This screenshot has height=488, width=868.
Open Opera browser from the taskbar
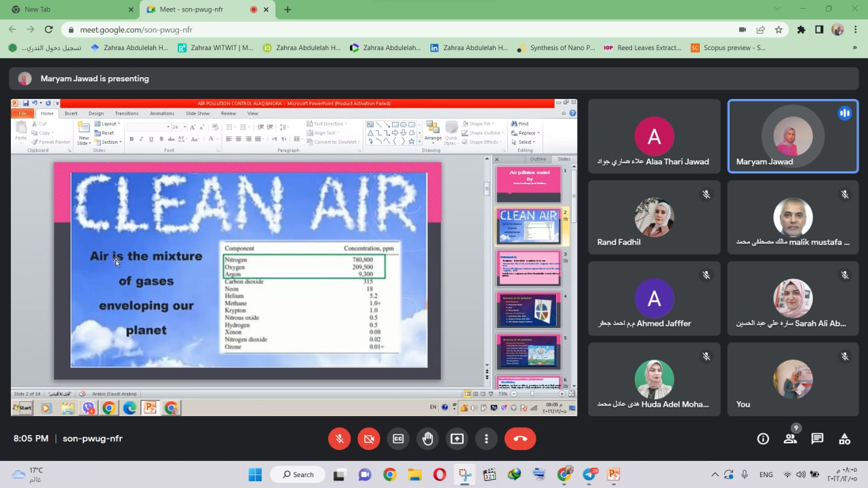click(x=439, y=474)
